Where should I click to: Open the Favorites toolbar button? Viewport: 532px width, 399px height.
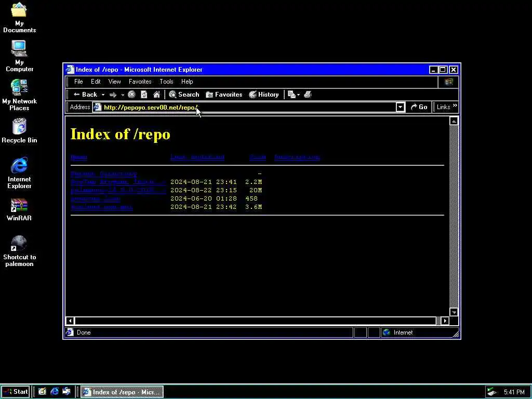[224, 95]
